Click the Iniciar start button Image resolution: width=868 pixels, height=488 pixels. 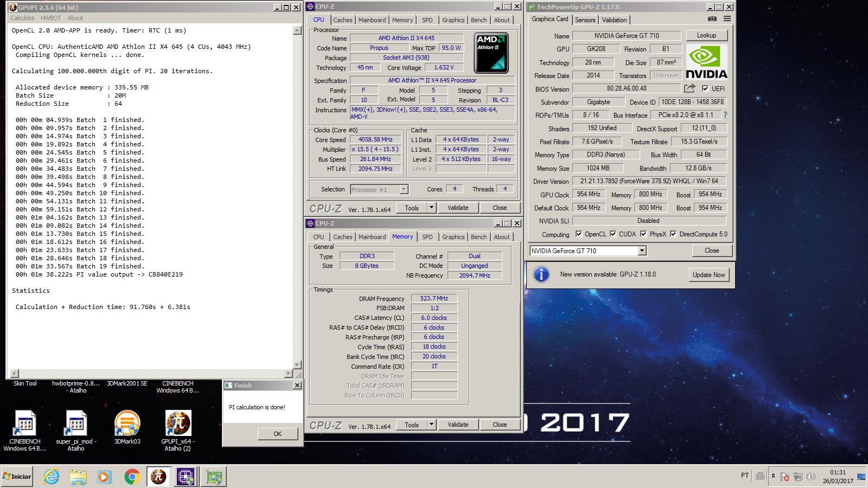(x=17, y=477)
